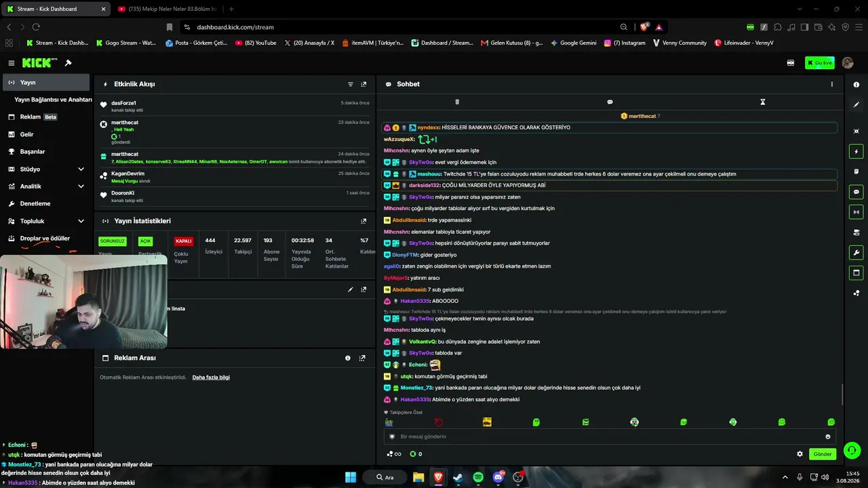Edit the stream info with pencil icon
Viewport: 868px width, 488px height.
[351, 289]
